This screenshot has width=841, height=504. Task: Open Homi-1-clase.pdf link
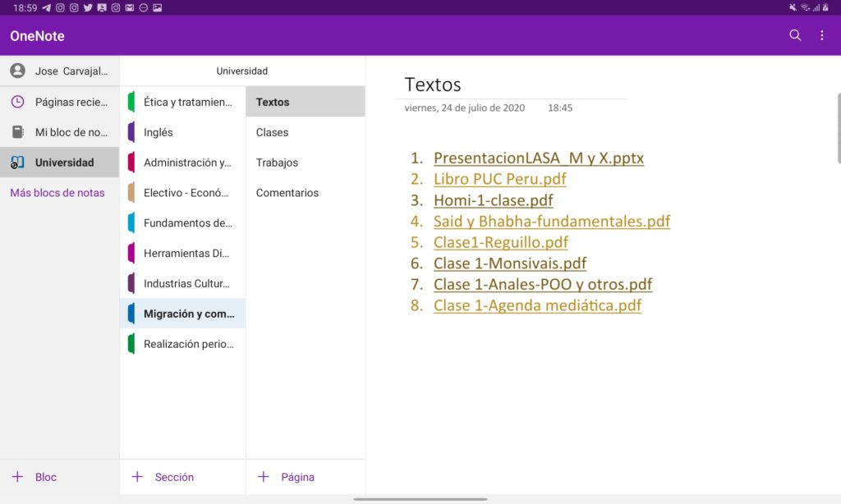pos(493,200)
